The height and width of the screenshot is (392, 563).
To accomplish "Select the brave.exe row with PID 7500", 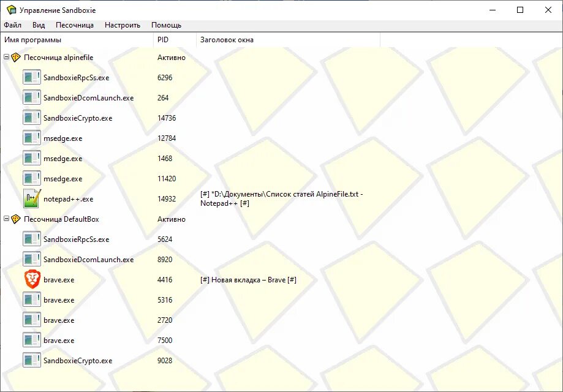I will point(59,341).
